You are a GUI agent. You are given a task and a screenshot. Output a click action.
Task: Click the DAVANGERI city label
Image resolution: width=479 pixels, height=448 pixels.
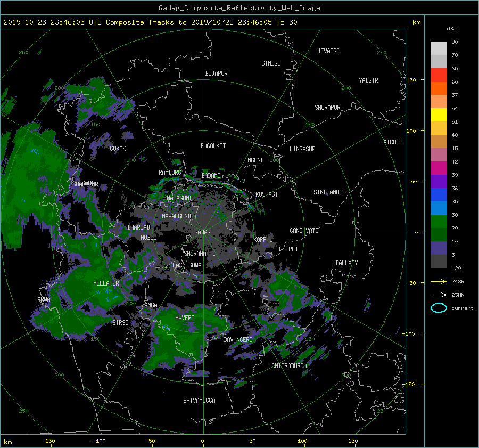point(238,340)
